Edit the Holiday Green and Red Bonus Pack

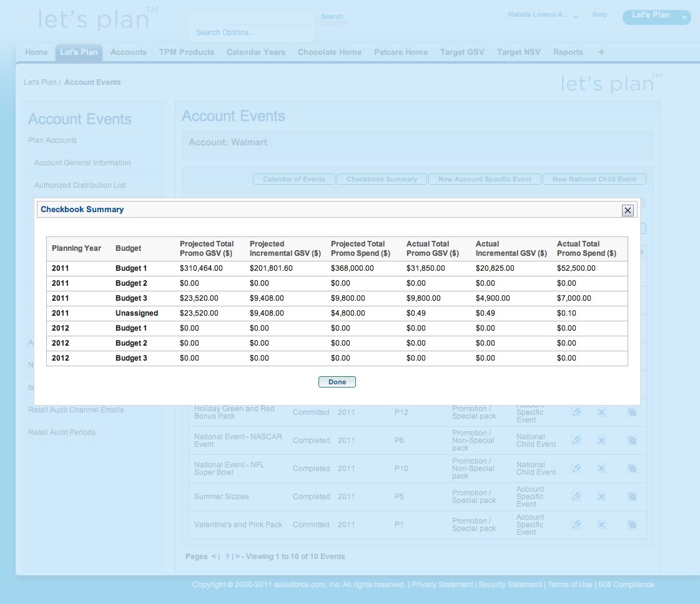tap(576, 412)
